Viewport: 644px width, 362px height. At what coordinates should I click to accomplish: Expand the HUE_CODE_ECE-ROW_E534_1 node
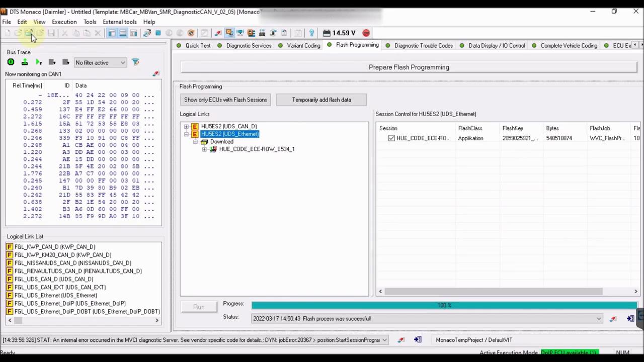tap(204, 149)
